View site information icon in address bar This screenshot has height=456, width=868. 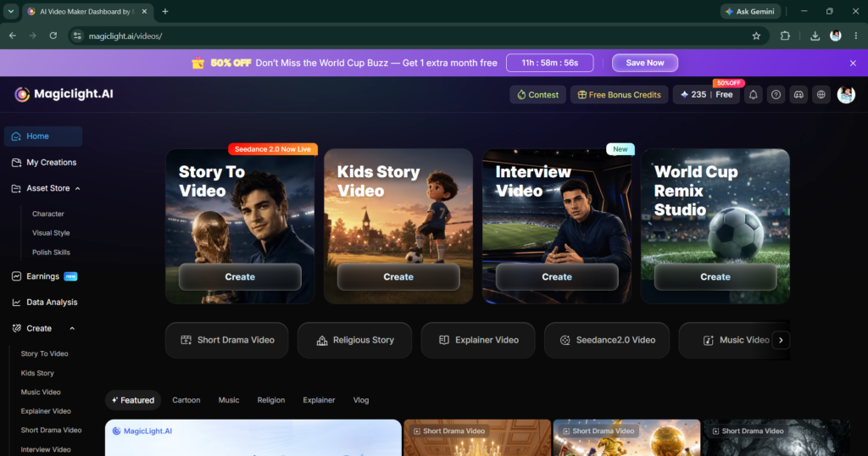point(77,36)
